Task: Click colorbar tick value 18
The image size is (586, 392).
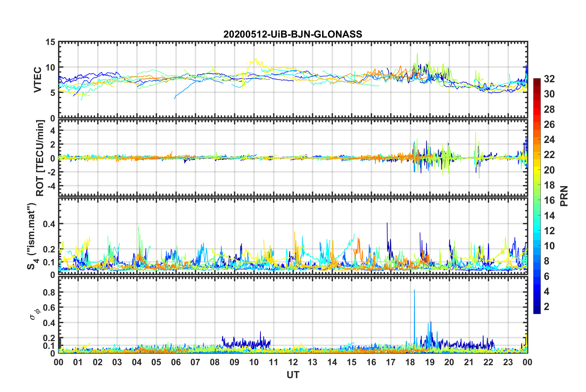Action: tap(549, 185)
